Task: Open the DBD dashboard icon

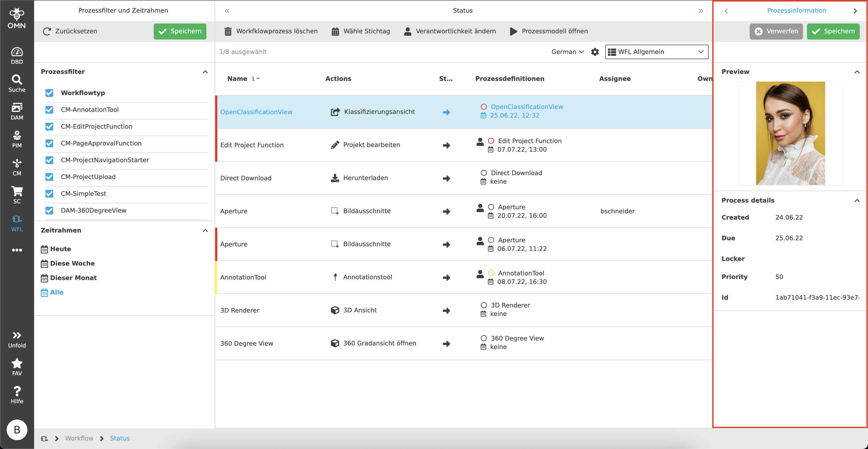Action: [x=17, y=56]
